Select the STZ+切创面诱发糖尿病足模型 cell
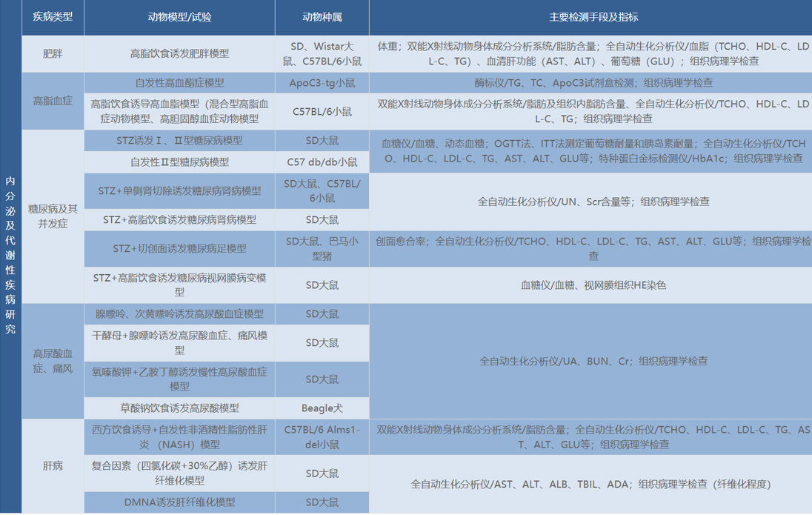The image size is (812, 515). pyautogui.click(x=179, y=248)
